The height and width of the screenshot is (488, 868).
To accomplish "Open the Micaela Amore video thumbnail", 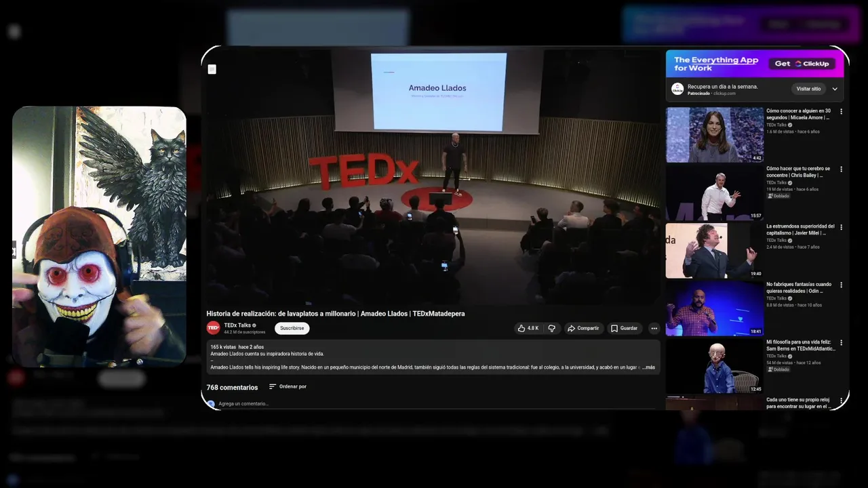I will 715,135.
